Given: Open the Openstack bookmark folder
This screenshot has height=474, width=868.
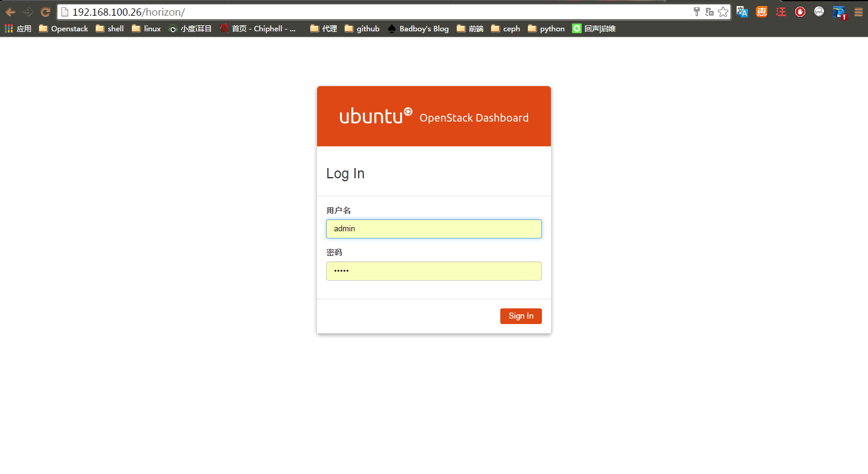Looking at the screenshot, I should point(63,28).
